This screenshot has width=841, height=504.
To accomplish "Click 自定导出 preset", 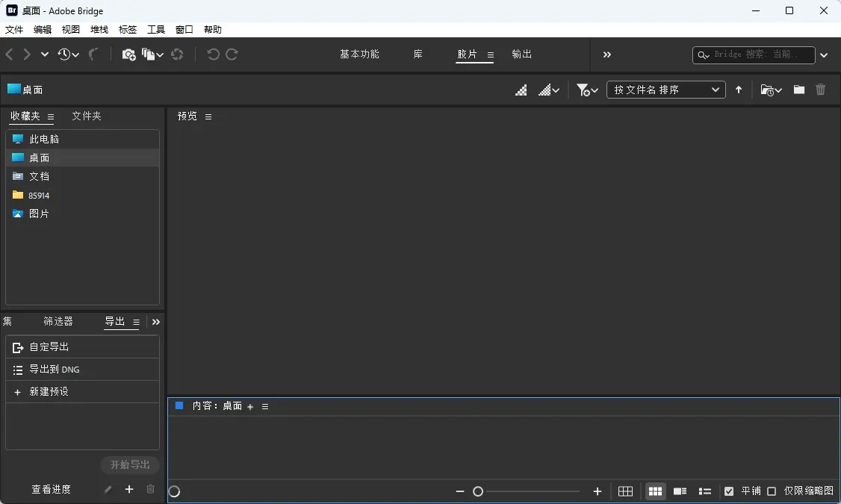I will tap(83, 347).
